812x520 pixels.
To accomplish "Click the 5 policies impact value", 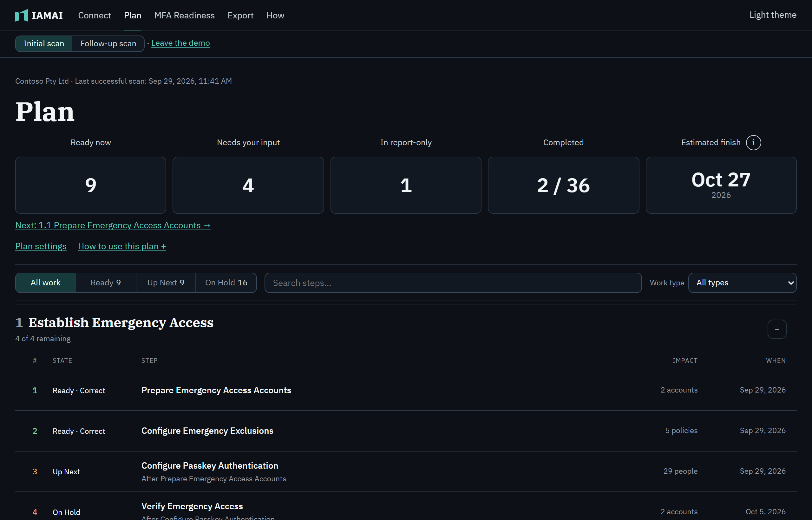I will [681, 431].
